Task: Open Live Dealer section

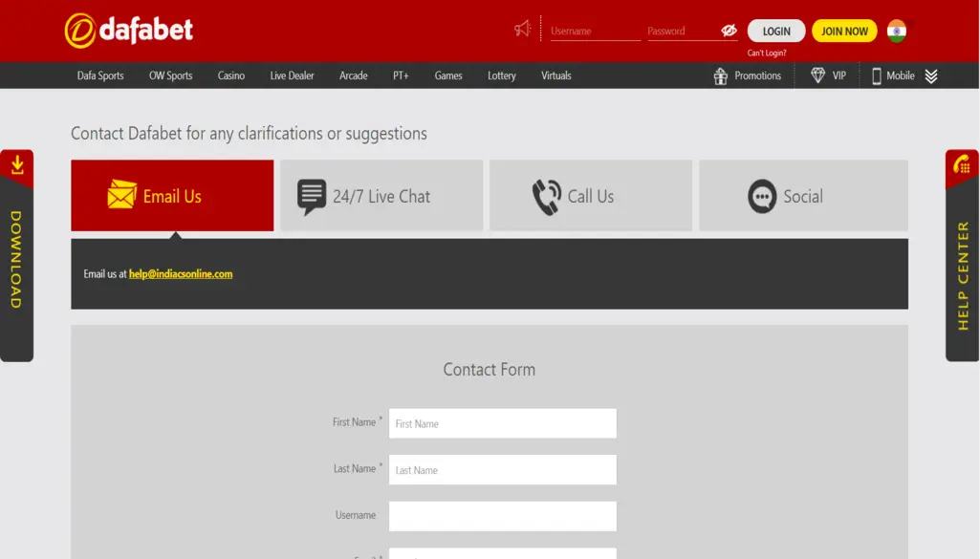Action: [x=292, y=75]
